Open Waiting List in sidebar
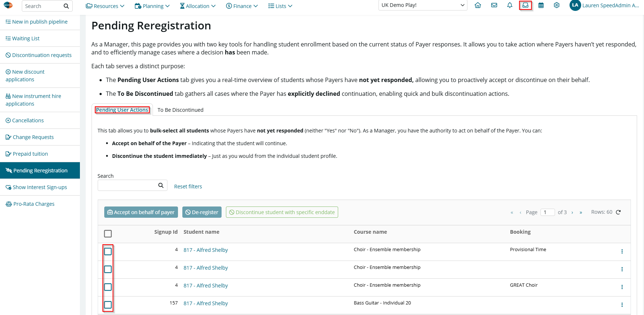Viewport: 644px width, 315px height. [40, 38]
